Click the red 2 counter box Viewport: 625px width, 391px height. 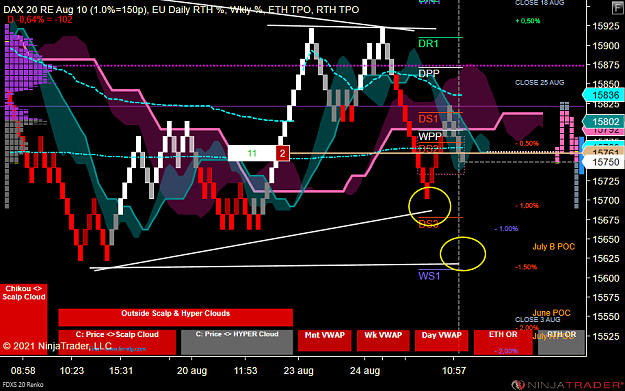click(283, 153)
